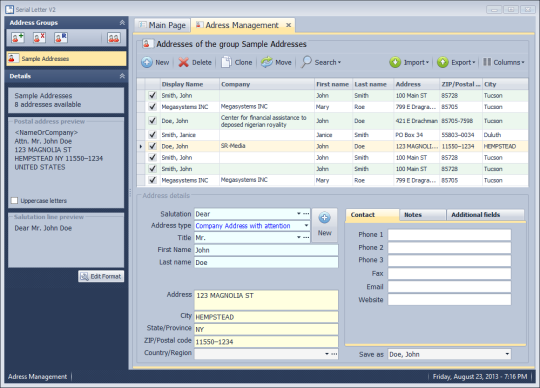This screenshot has height=388, width=540.
Task: Uncheck the Smith, Janice row checkbox
Action: click(153, 135)
